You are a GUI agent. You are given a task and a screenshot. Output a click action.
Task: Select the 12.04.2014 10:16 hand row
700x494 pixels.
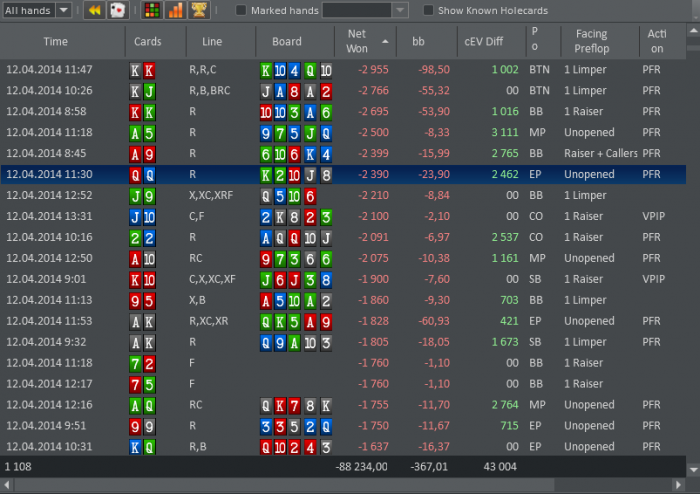tap(343, 237)
